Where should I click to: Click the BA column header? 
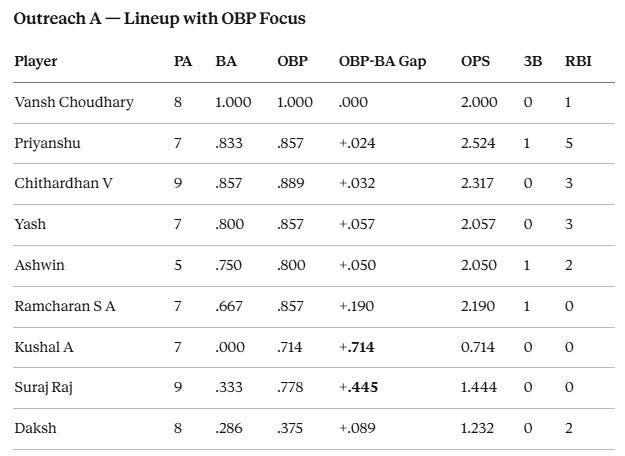point(226,61)
